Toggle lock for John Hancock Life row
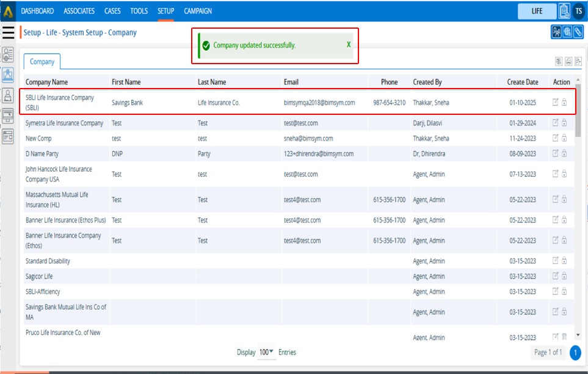Screen dimensions: 588x374 (x=564, y=174)
